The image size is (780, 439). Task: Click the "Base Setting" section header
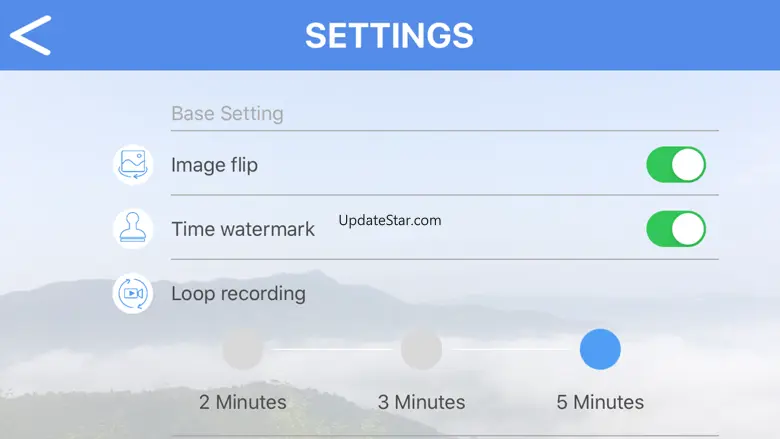tap(227, 114)
